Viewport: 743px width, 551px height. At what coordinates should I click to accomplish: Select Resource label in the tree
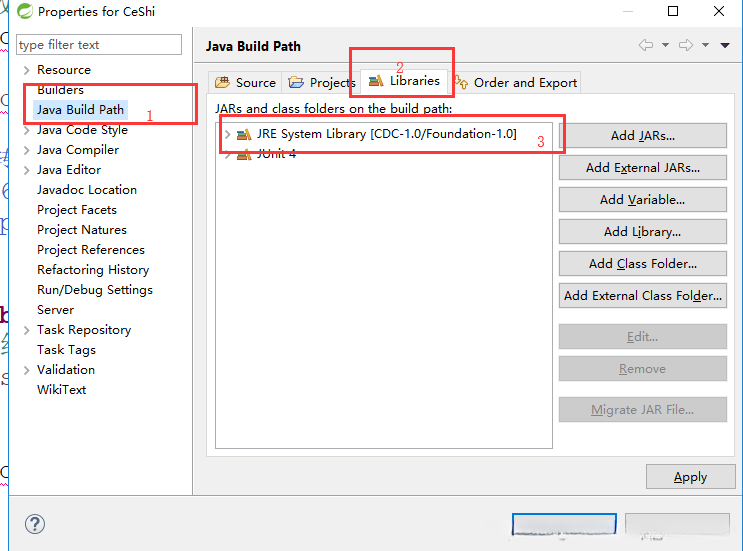[64, 70]
